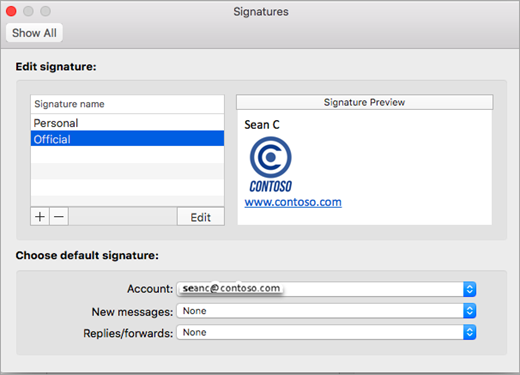
Task: Open the Replies/forwards signature dropdown
Action: click(x=326, y=332)
